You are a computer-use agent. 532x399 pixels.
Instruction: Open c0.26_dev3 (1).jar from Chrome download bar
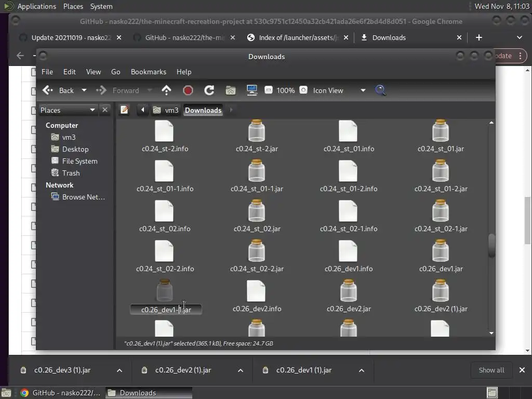[62, 370]
